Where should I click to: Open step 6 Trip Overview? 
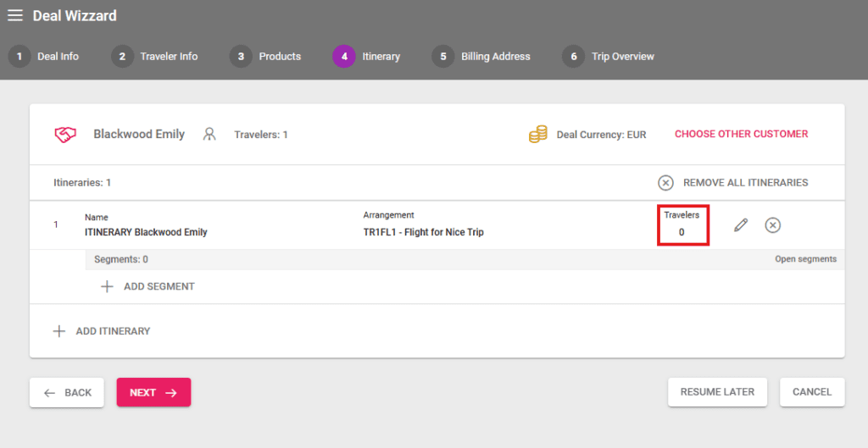click(609, 57)
